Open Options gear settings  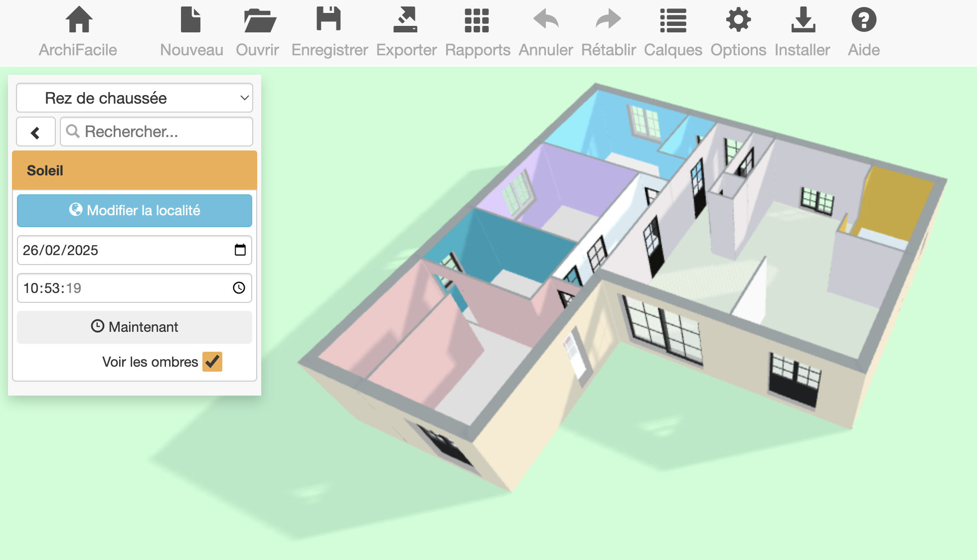click(738, 20)
